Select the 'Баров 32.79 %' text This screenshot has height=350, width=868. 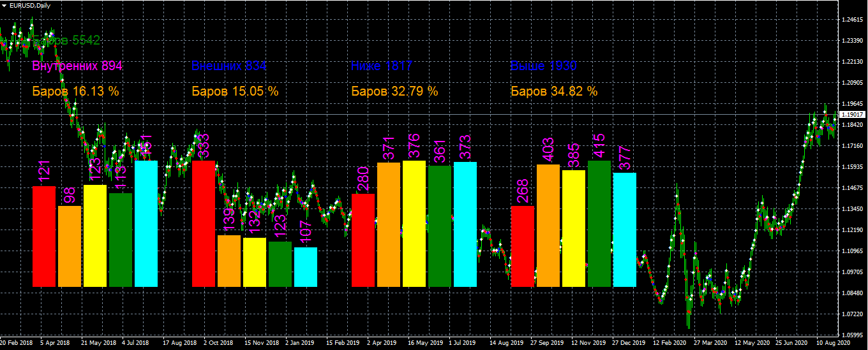pos(395,91)
